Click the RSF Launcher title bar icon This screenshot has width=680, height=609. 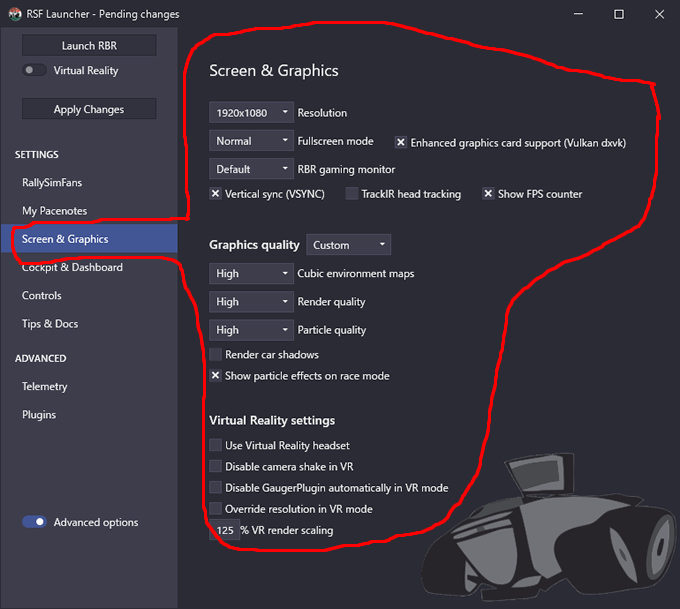(15, 14)
